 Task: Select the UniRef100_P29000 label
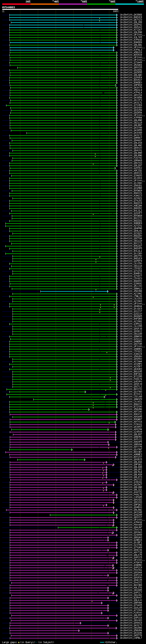click(131, 613)
